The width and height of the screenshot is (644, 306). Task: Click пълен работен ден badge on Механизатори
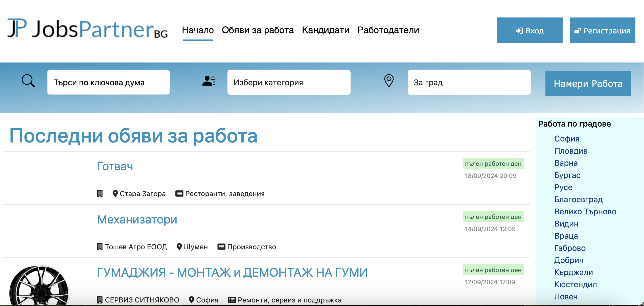(x=493, y=217)
